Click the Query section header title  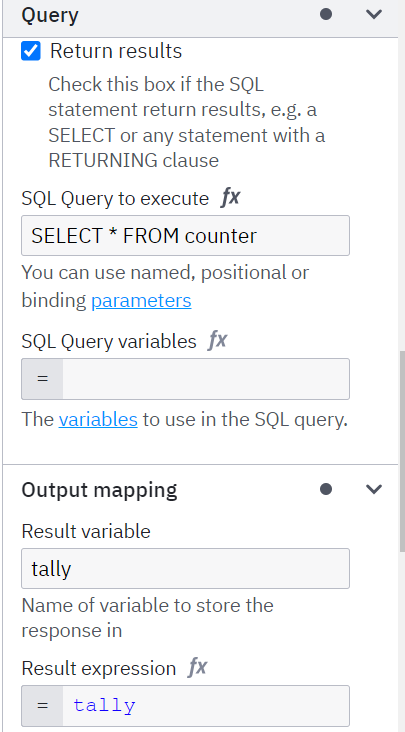tap(50, 15)
